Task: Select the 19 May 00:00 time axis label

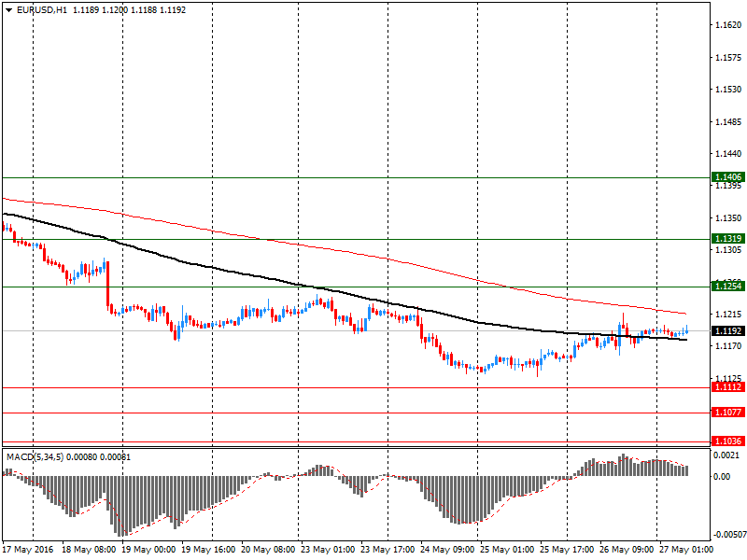Action: [148, 550]
